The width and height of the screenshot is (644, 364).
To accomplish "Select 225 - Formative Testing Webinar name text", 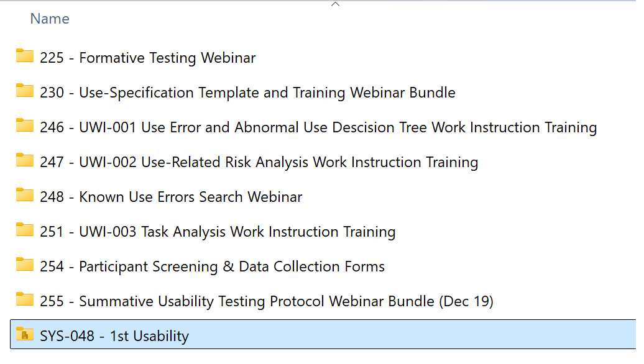I will point(147,58).
